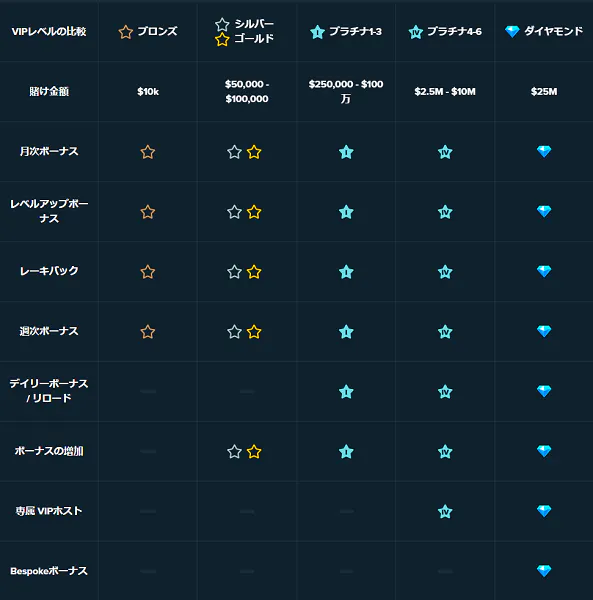Click the diamond in the レーキバック row

click(544, 271)
